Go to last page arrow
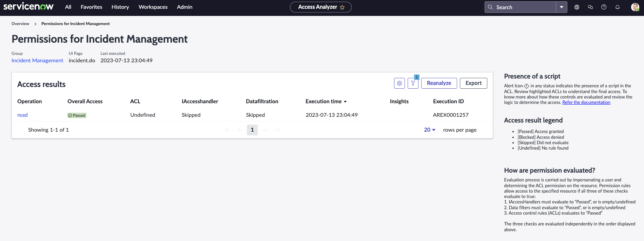Image resolution: width=644 pixels, height=241 pixels. [x=277, y=130]
